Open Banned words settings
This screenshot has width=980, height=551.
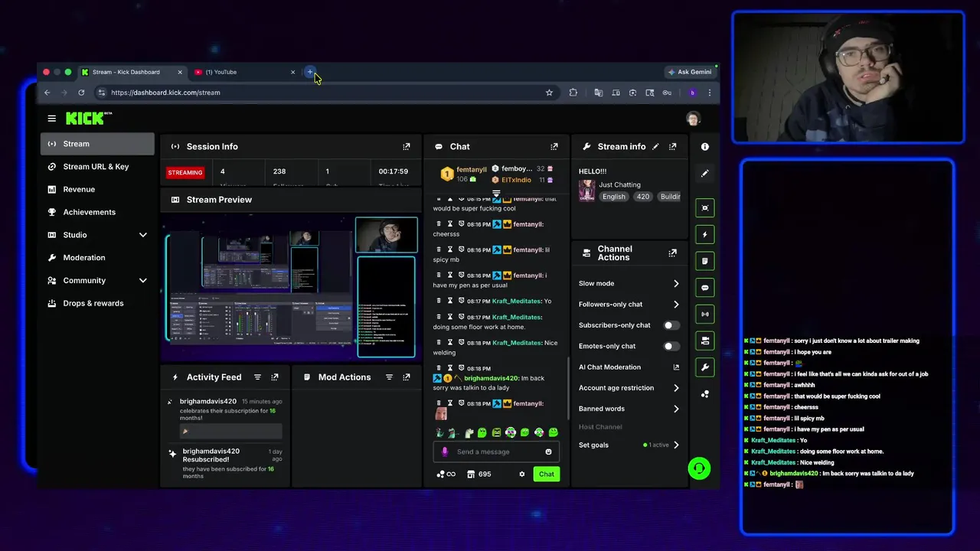point(629,409)
